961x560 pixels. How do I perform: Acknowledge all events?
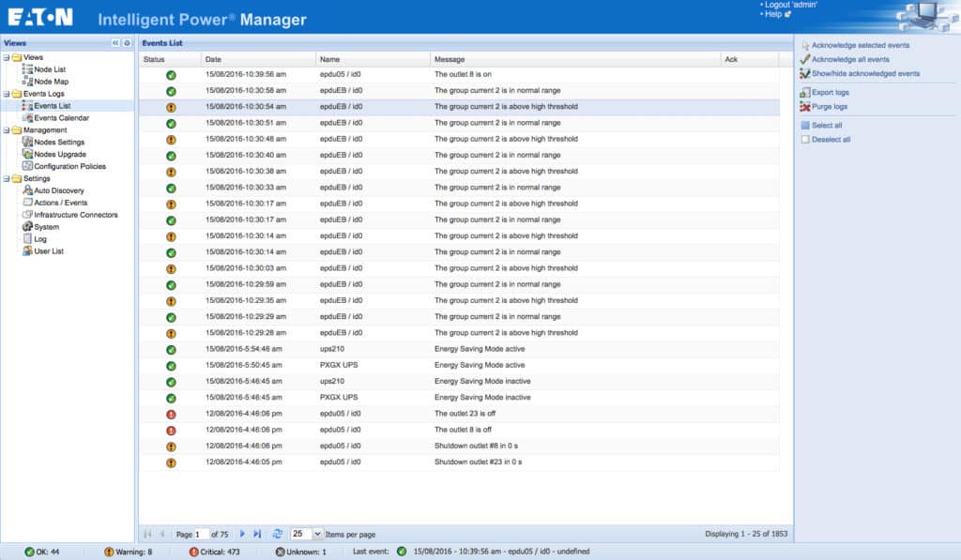point(850,59)
